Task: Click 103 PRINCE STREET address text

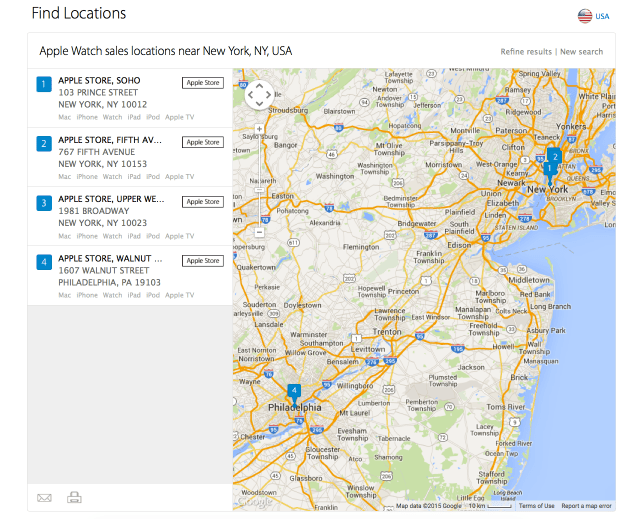Action: coord(98,93)
